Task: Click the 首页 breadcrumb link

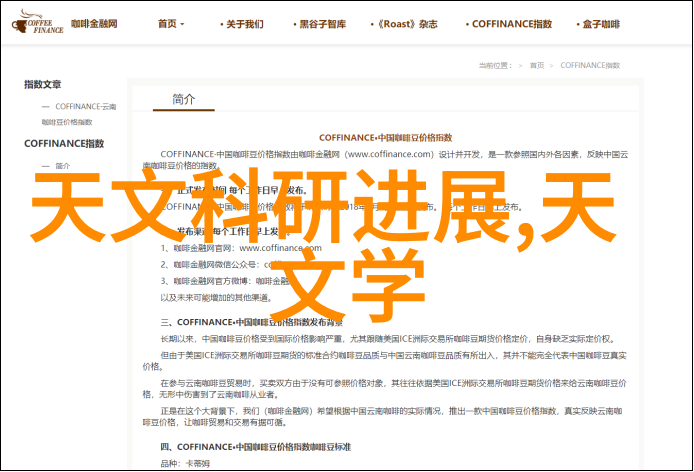Action: pos(537,66)
